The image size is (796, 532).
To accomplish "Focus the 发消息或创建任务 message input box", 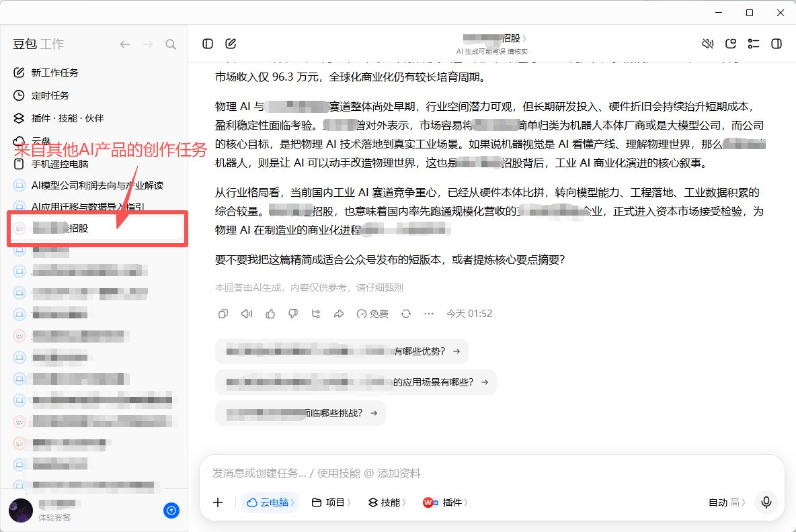I will 491,473.
